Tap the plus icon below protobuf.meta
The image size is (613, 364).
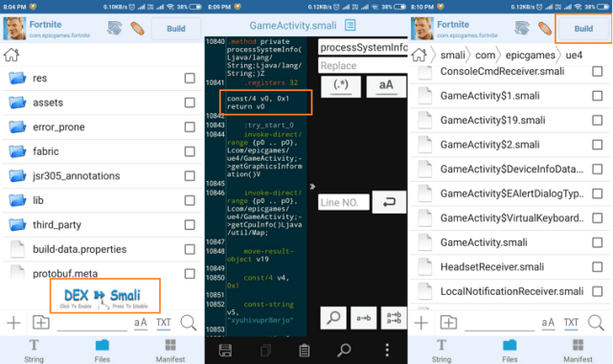click(x=13, y=323)
